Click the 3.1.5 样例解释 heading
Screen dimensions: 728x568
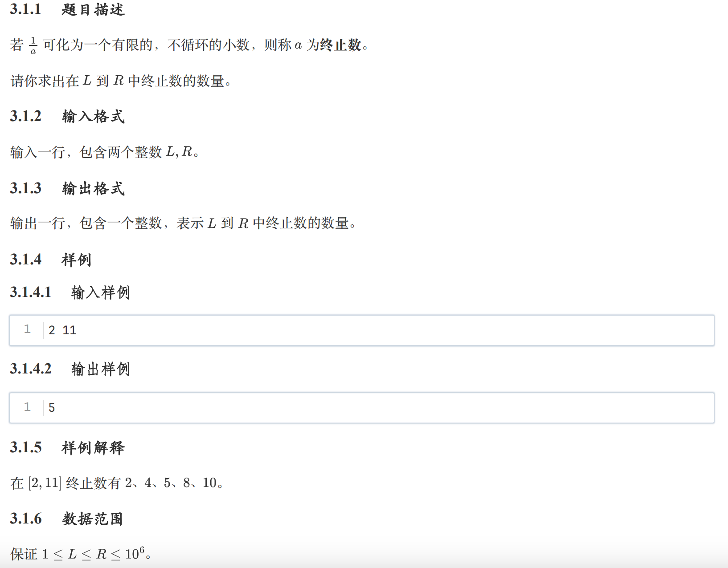(67, 447)
